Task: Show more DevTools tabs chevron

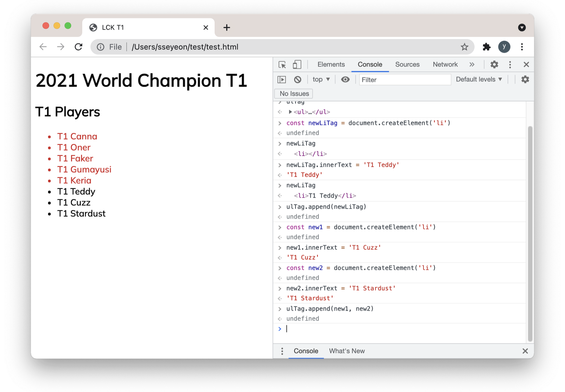Action: (472, 65)
